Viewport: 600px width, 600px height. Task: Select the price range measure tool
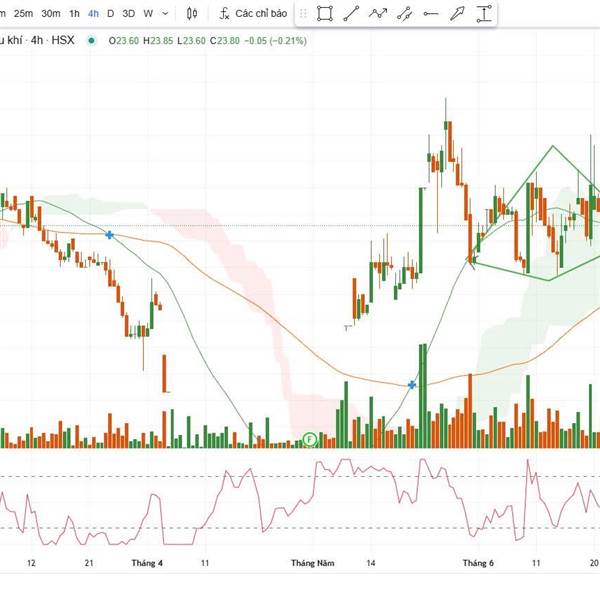484,14
